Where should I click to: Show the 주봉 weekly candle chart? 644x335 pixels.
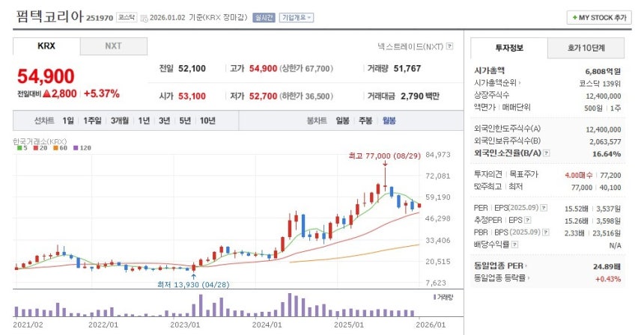click(365, 120)
